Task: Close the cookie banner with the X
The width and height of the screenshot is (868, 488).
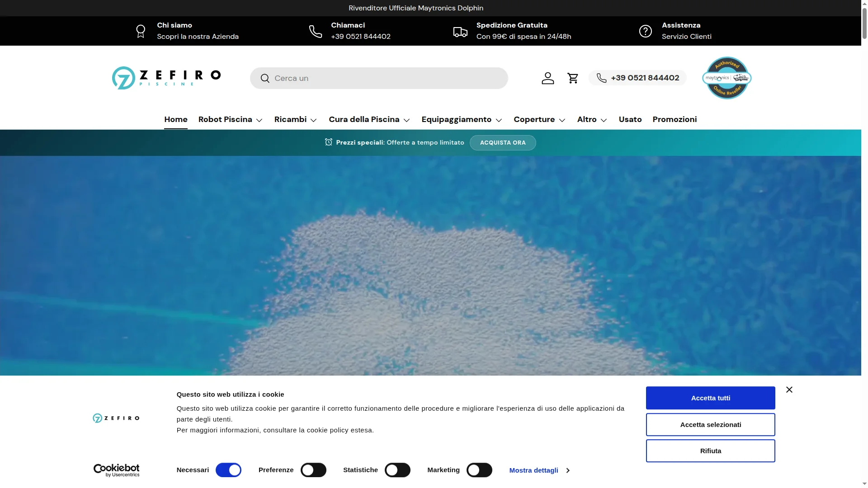Action: (789, 389)
